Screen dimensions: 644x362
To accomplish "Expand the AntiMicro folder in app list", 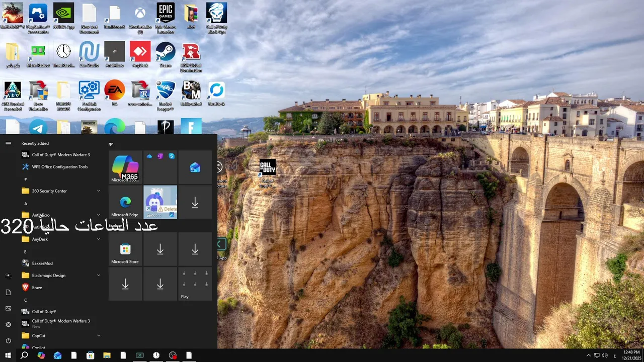I will click(60, 215).
